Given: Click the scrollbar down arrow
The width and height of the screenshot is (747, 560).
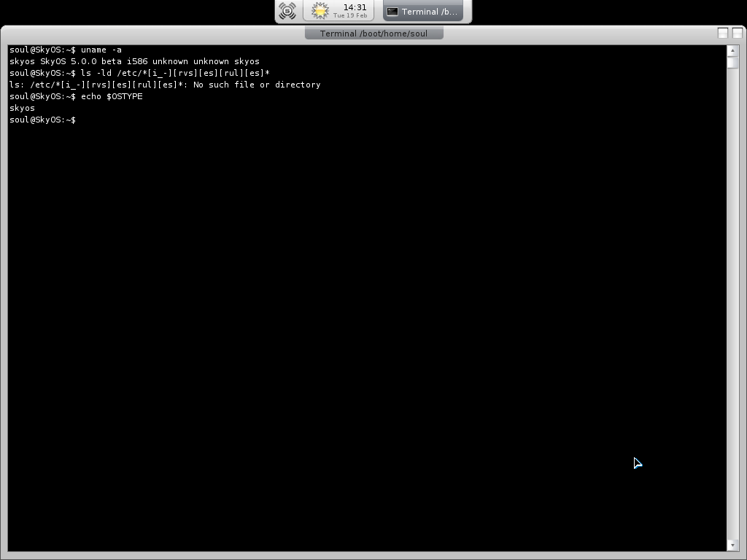Looking at the screenshot, I should click(732, 545).
